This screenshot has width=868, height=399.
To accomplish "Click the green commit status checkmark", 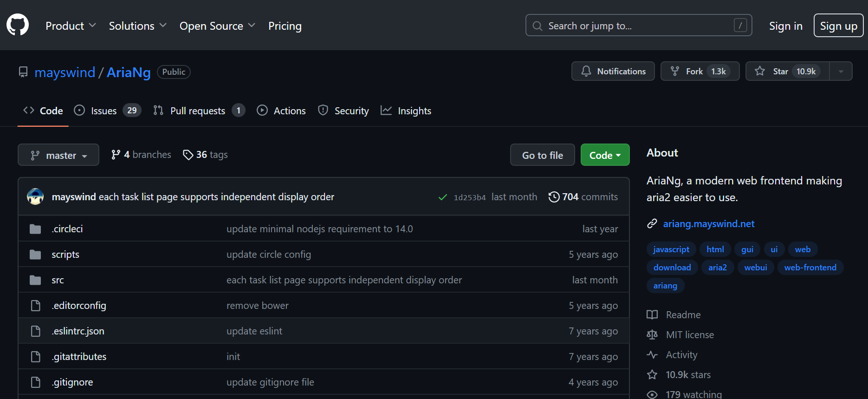I will (442, 197).
